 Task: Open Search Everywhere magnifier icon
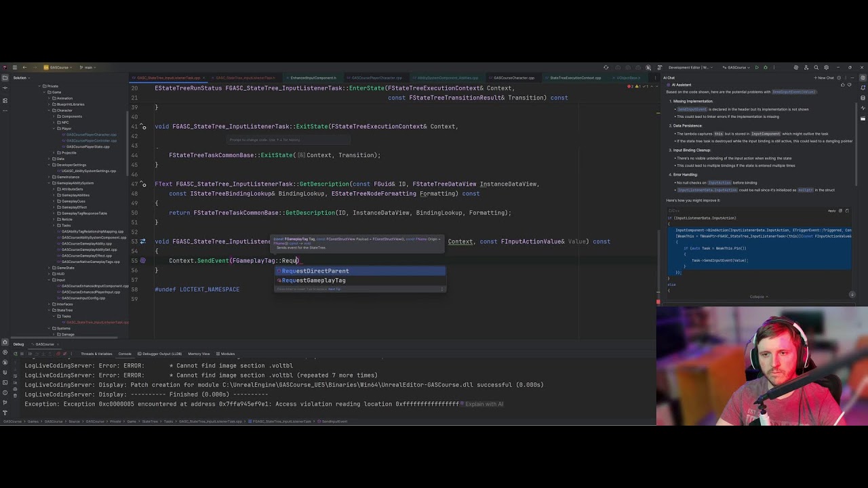(816, 67)
